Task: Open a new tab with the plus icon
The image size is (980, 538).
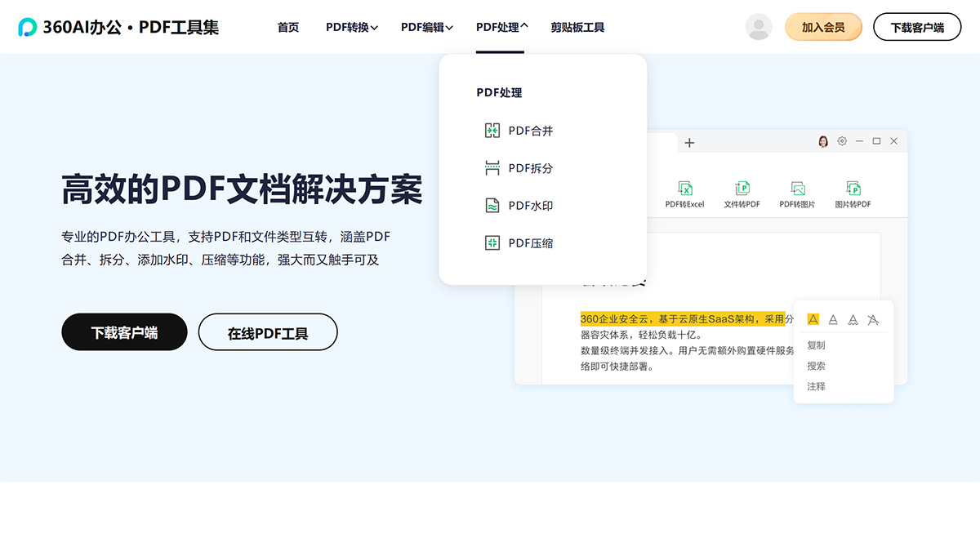Action: click(x=690, y=142)
